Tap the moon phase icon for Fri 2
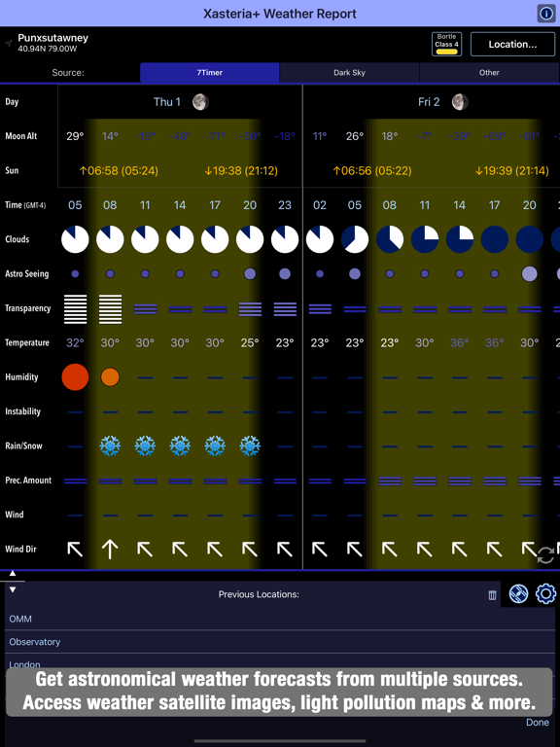The image size is (560, 747). [x=460, y=102]
